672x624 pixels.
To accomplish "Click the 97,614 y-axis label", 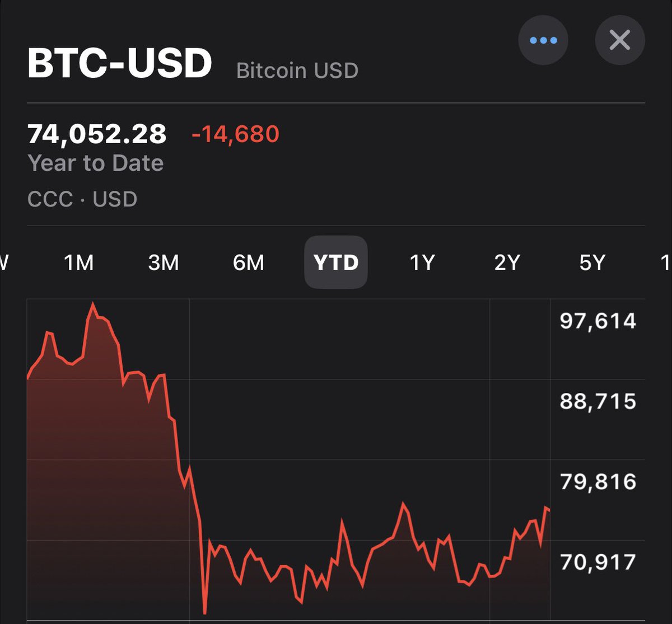I will point(598,321).
